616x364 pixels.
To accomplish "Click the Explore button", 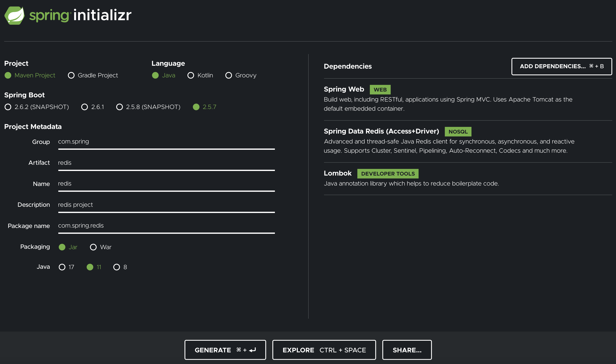I will click(x=324, y=350).
